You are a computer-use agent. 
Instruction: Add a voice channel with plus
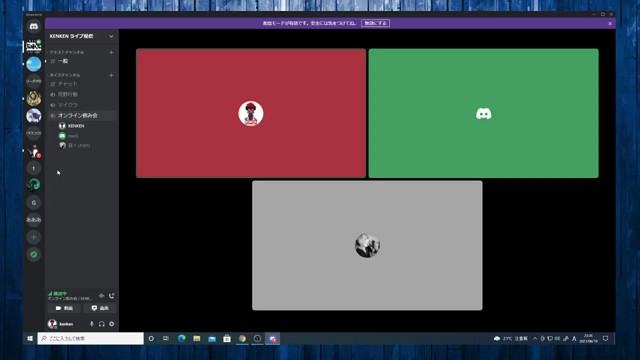tap(111, 75)
